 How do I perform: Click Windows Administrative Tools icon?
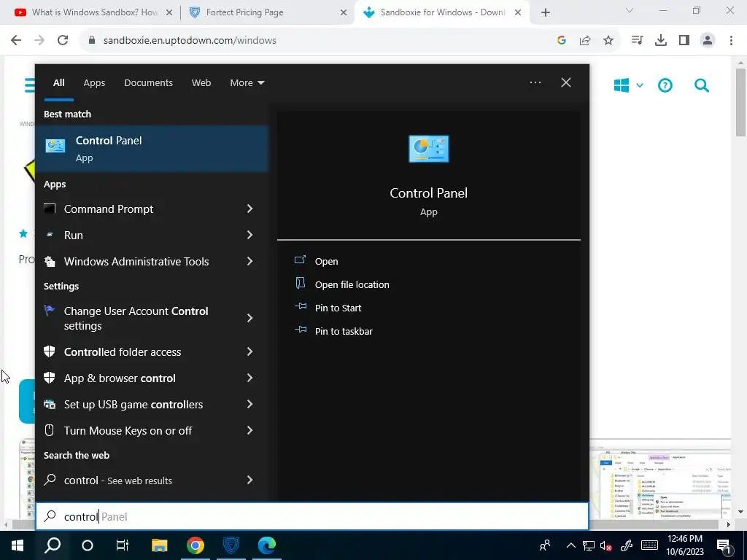click(50, 261)
